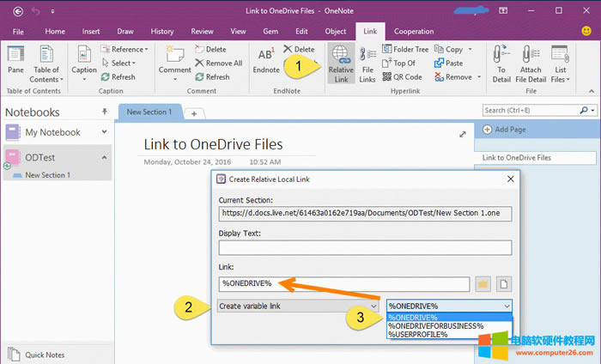Select %USERPROFILE% variable option
Viewport: 601px width, 364px height.
pos(417,335)
